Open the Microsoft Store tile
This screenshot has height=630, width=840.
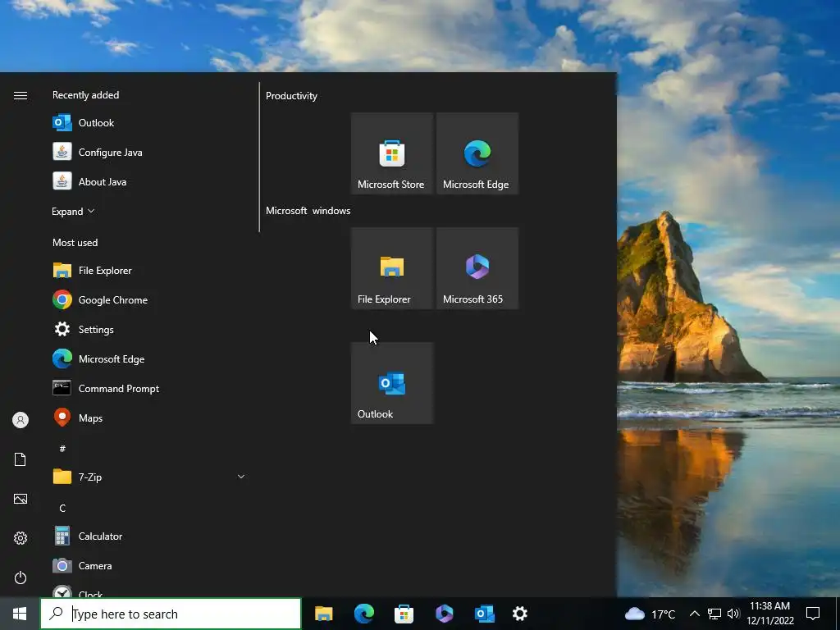[x=392, y=153]
